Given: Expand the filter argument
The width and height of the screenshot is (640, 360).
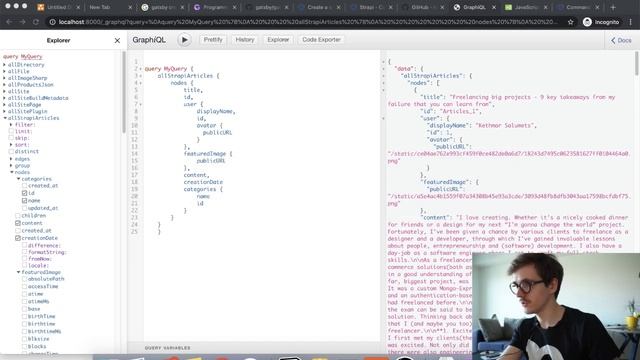Looking at the screenshot, I should coord(11,124).
